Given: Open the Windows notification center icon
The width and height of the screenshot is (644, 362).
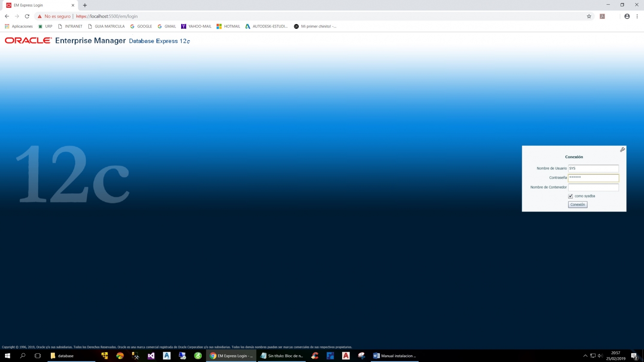Looking at the screenshot, I should pyautogui.click(x=635, y=356).
